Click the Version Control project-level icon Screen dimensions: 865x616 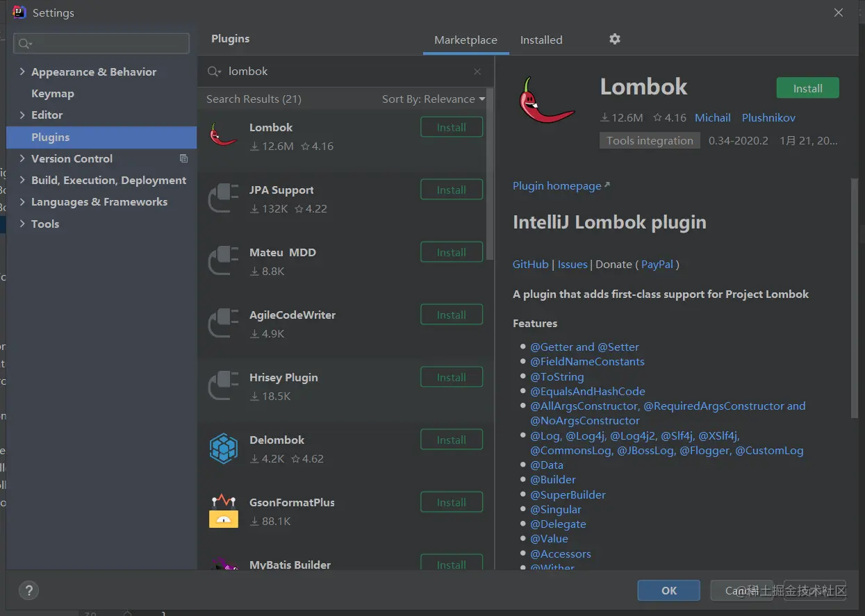click(x=183, y=158)
